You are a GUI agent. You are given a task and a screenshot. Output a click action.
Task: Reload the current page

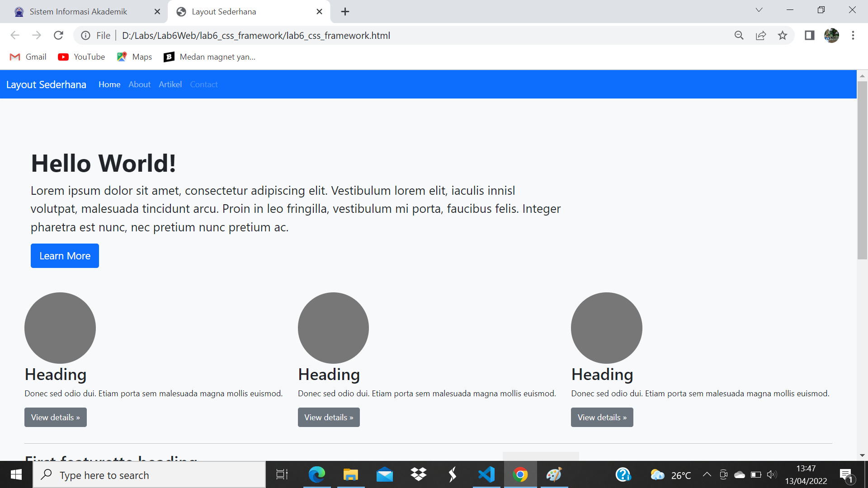[x=58, y=35]
